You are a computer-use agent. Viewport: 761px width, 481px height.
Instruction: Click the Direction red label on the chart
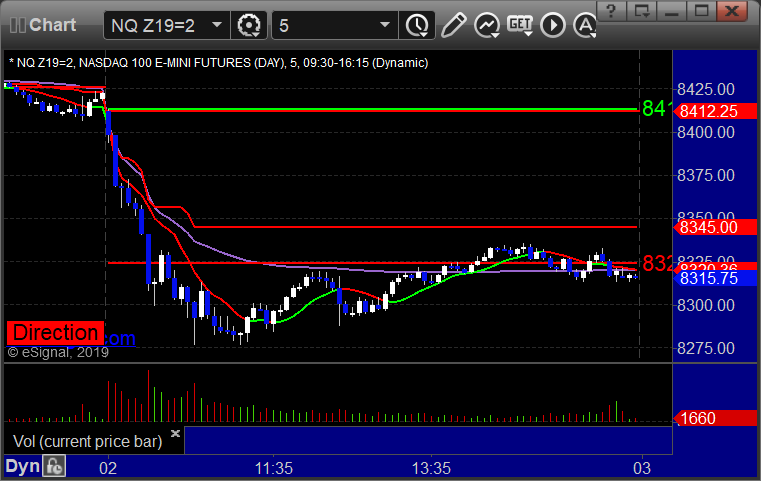pos(55,333)
